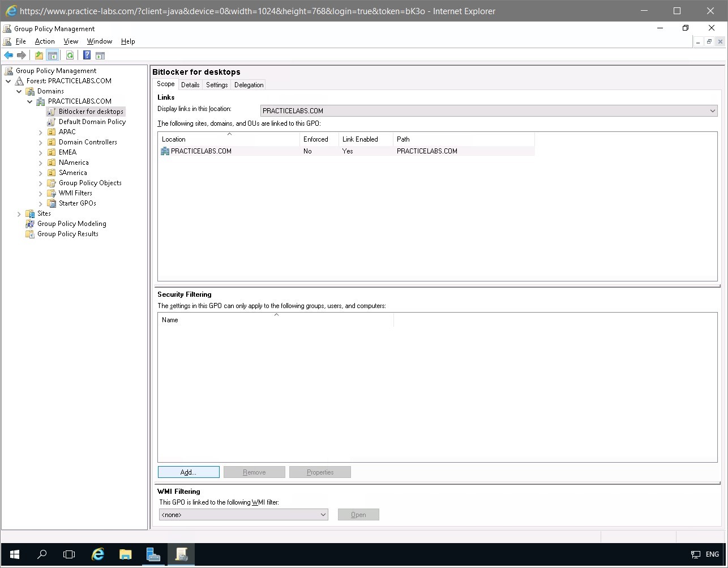Click the Forward navigation arrow in the toolbar
The height and width of the screenshot is (568, 728).
pos(22,55)
